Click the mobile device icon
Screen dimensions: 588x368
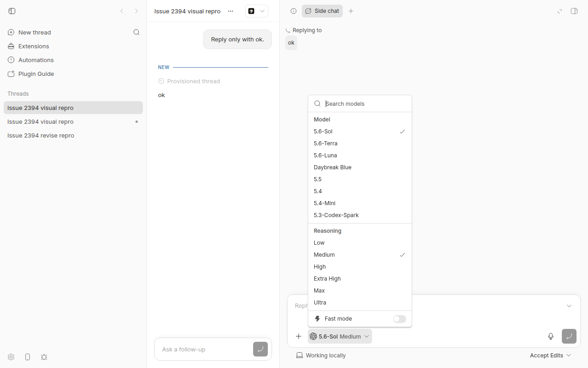[28, 357]
